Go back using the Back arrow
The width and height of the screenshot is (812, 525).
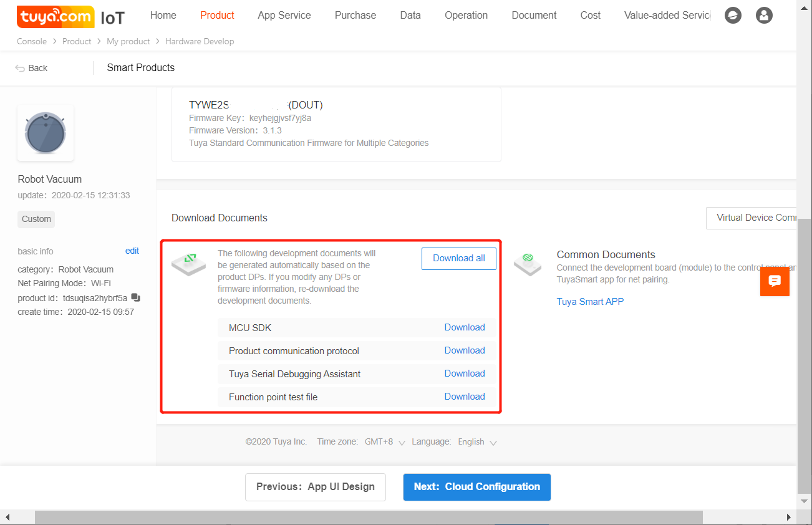pos(31,68)
